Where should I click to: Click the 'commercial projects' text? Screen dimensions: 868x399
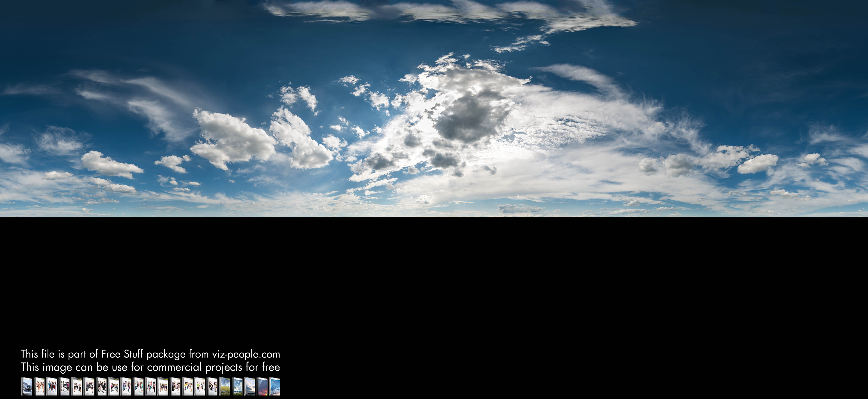195,367
